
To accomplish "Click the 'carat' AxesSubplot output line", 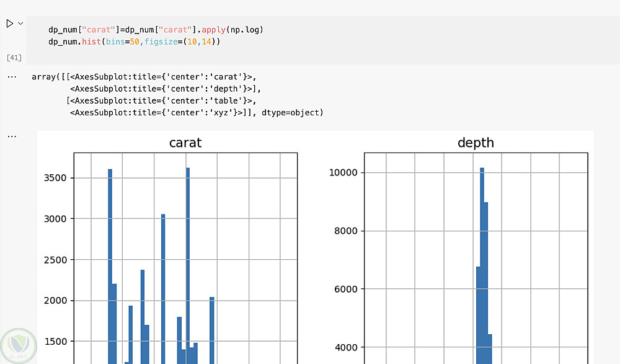I will pos(144,77).
